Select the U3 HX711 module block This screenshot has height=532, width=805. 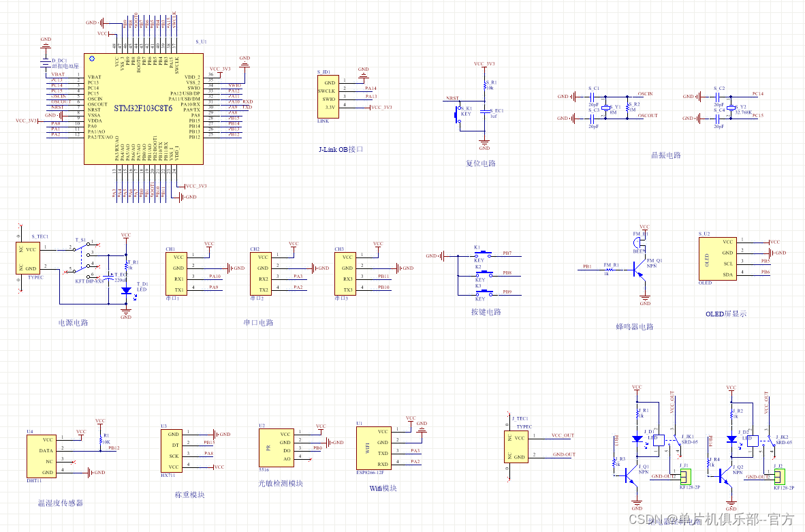[x=172, y=451]
